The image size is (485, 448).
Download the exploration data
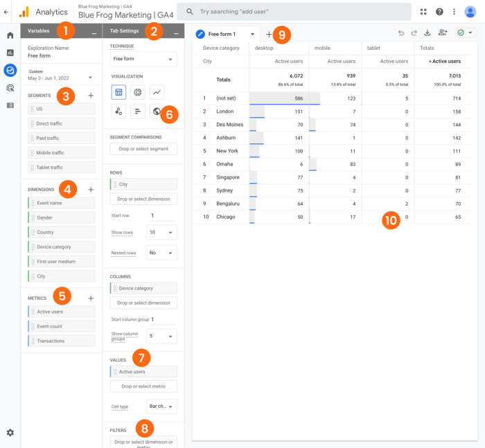[x=427, y=33]
